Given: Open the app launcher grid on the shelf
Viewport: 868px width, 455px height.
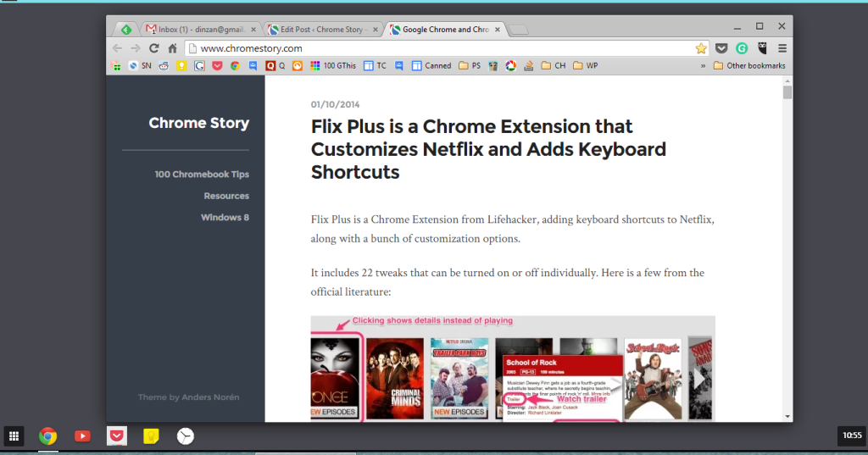Looking at the screenshot, I should (14, 436).
